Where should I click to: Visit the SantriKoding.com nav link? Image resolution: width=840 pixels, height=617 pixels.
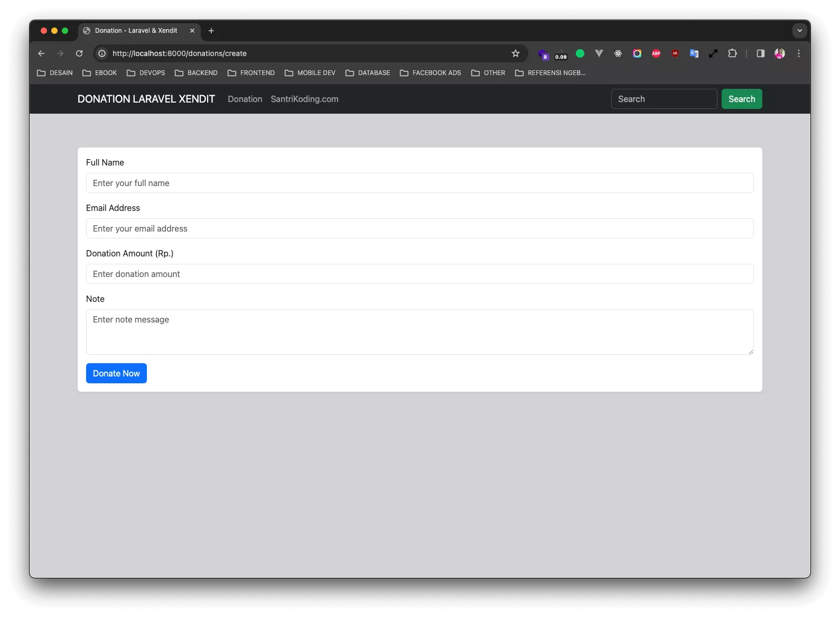click(304, 99)
